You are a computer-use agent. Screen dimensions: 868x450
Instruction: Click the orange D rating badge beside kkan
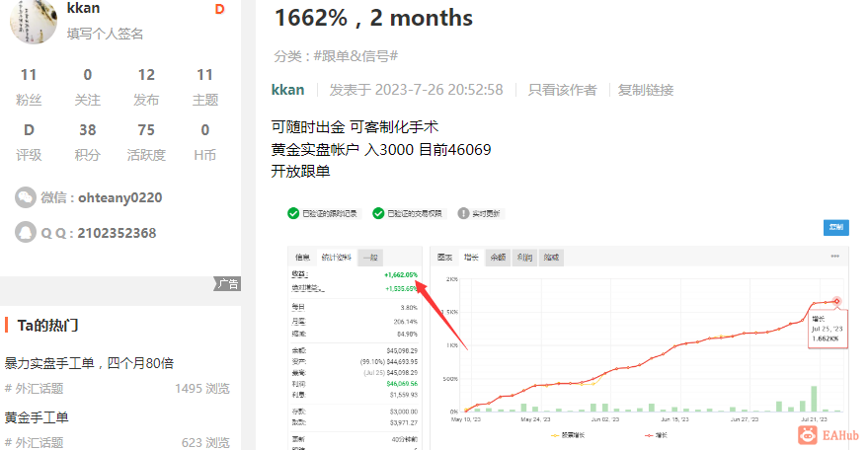point(220,10)
